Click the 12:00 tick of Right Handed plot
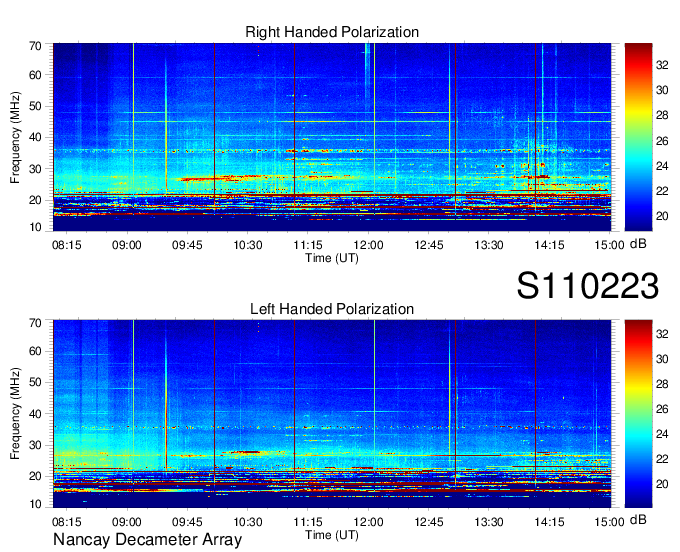Viewport: 680px width, 552px height. pyautogui.click(x=368, y=245)
